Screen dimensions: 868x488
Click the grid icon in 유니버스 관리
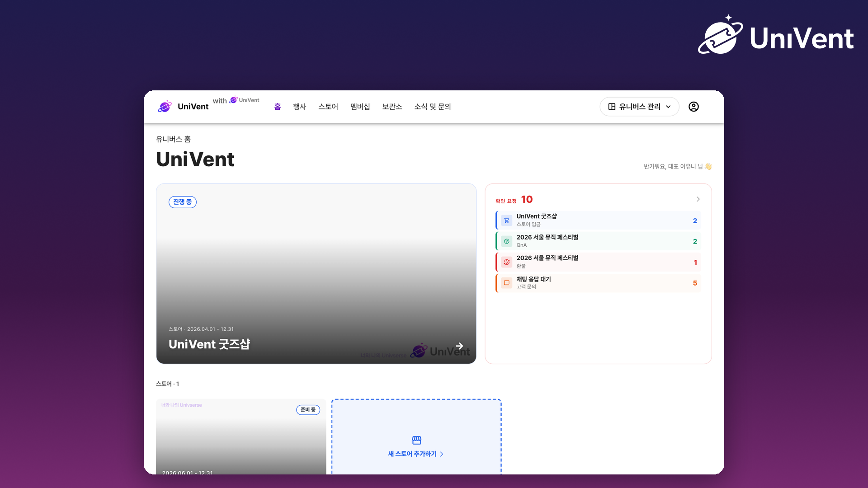point(612,107)
